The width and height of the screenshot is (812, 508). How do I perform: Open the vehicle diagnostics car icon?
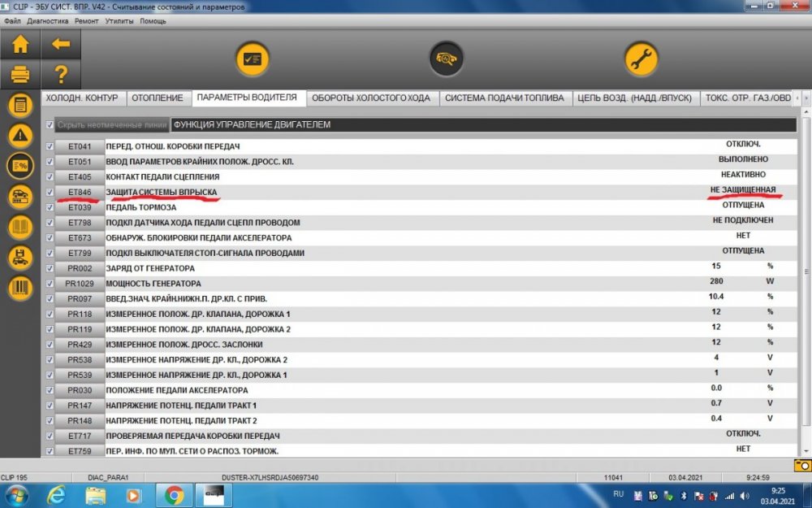447,59
